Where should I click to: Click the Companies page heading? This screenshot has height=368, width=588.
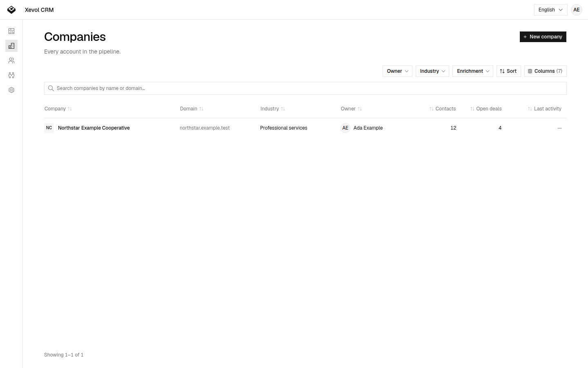click(x=75, y=37)
